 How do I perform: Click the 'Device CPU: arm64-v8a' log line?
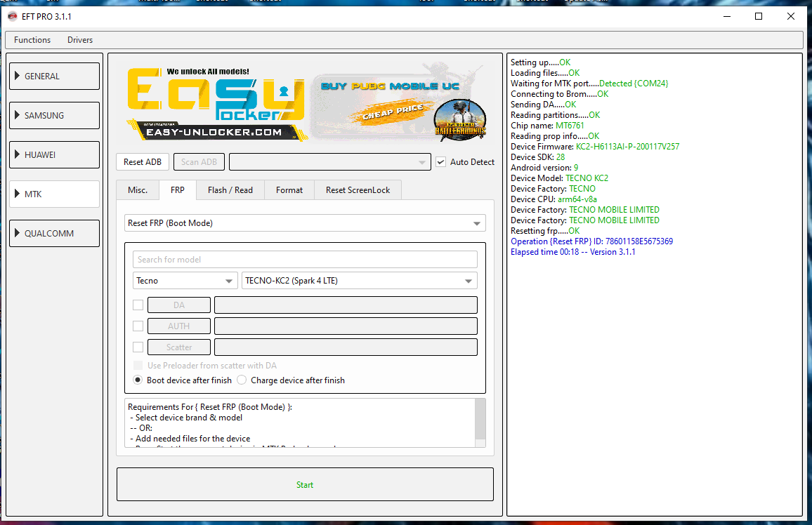pos(554,199)
